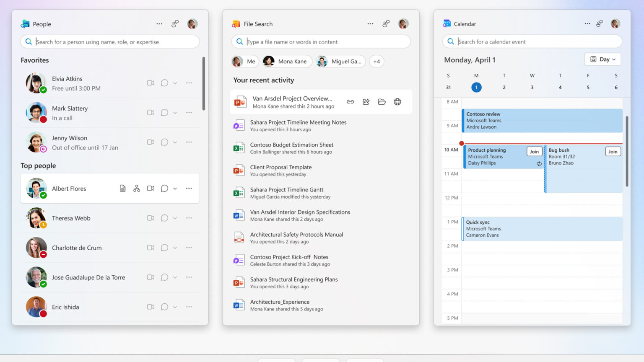Filter files by Miguel Ga... chip

click(340, 62)
